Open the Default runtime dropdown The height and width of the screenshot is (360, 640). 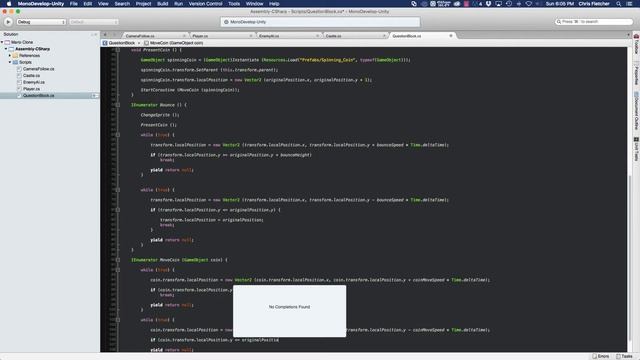pos(94,22)
